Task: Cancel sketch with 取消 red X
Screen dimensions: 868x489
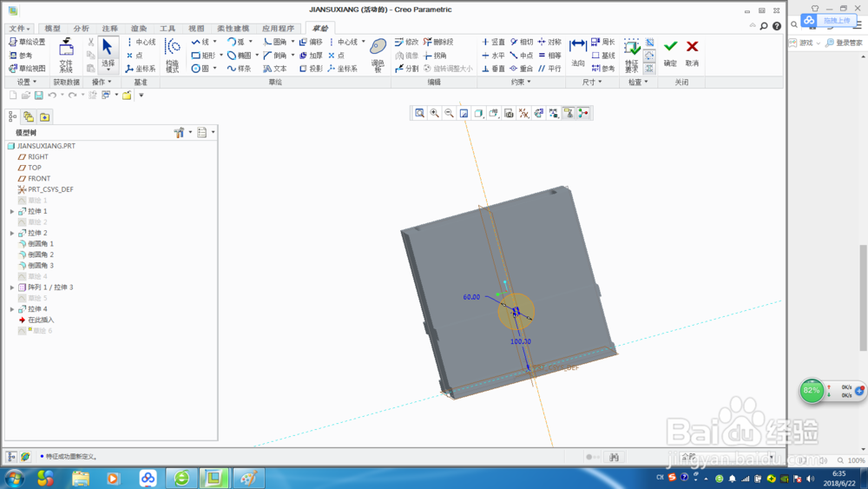Action: (x=692, y=53)
